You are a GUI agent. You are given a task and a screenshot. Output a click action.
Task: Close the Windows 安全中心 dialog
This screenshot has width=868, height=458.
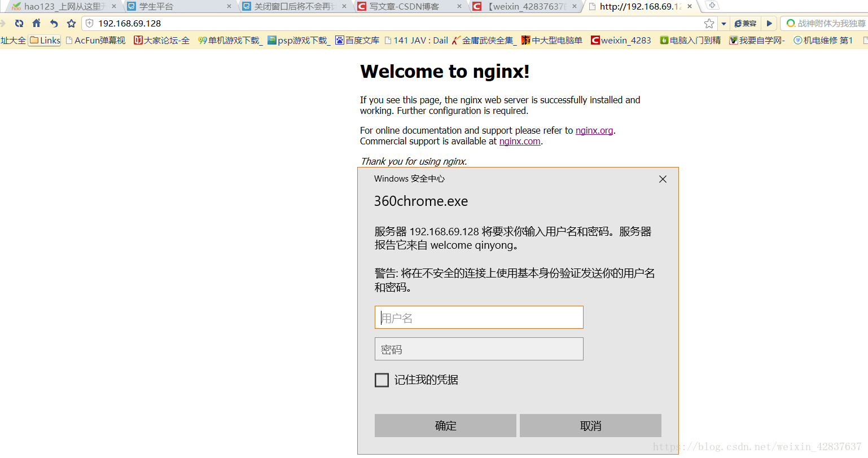[x=663, y=179]
